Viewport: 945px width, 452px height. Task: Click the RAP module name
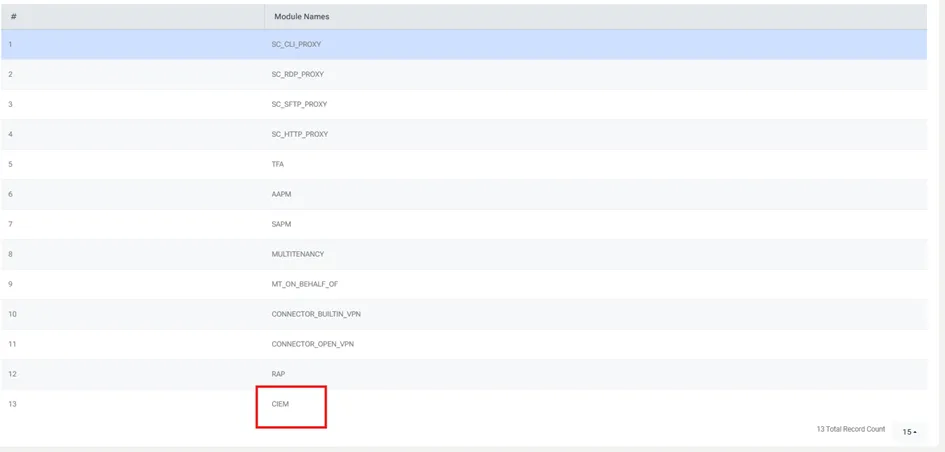(278, 374)
